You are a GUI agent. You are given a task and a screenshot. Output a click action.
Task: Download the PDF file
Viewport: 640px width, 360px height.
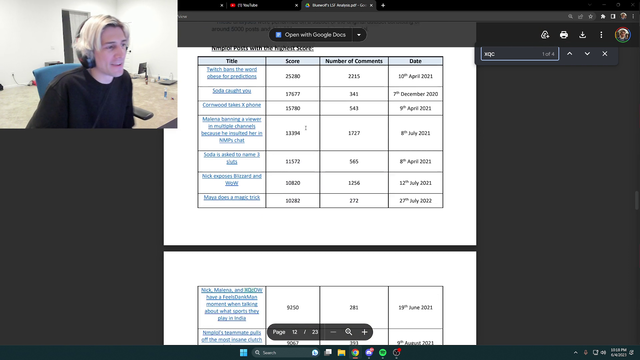582,35
